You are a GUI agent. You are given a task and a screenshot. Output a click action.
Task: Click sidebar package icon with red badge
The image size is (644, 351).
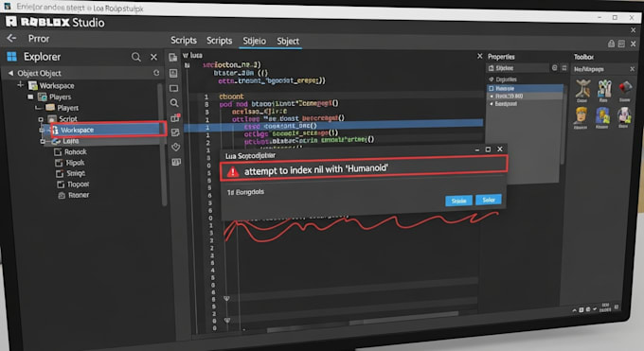[175, 118]
